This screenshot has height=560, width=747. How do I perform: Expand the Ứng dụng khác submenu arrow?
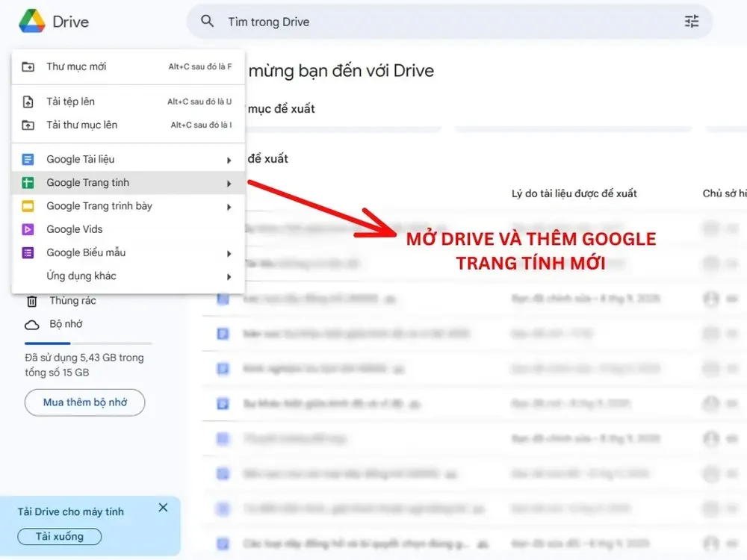[x=229, y=277]
